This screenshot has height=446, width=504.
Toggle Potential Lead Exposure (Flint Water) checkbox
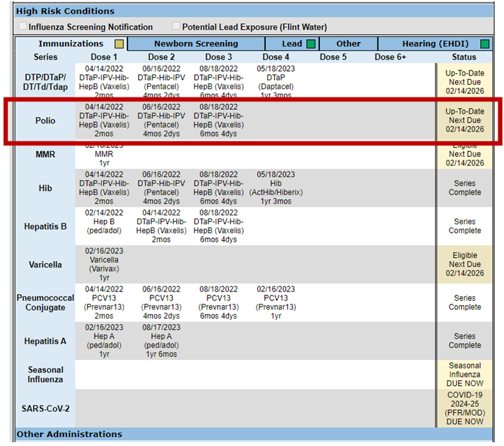176,27
